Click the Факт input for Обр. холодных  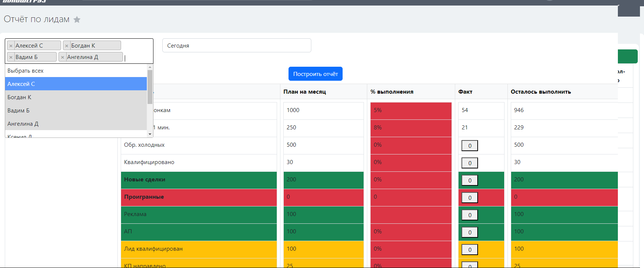470,146
